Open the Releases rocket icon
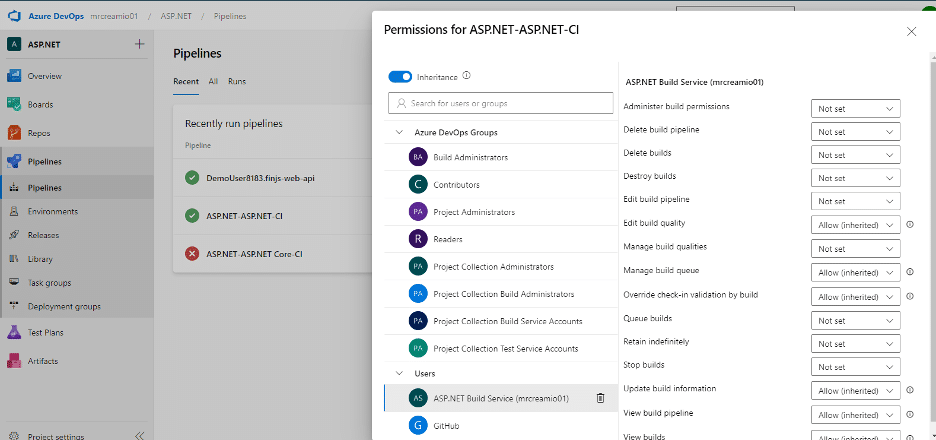Image resolution: width=936 pixels, height=440 pixels. [14, 235]
